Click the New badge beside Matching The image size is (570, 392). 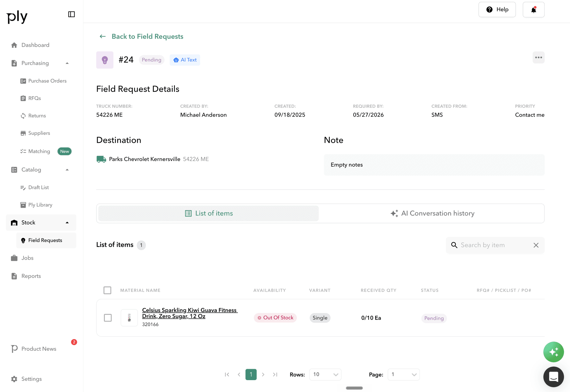coord(64,151)
